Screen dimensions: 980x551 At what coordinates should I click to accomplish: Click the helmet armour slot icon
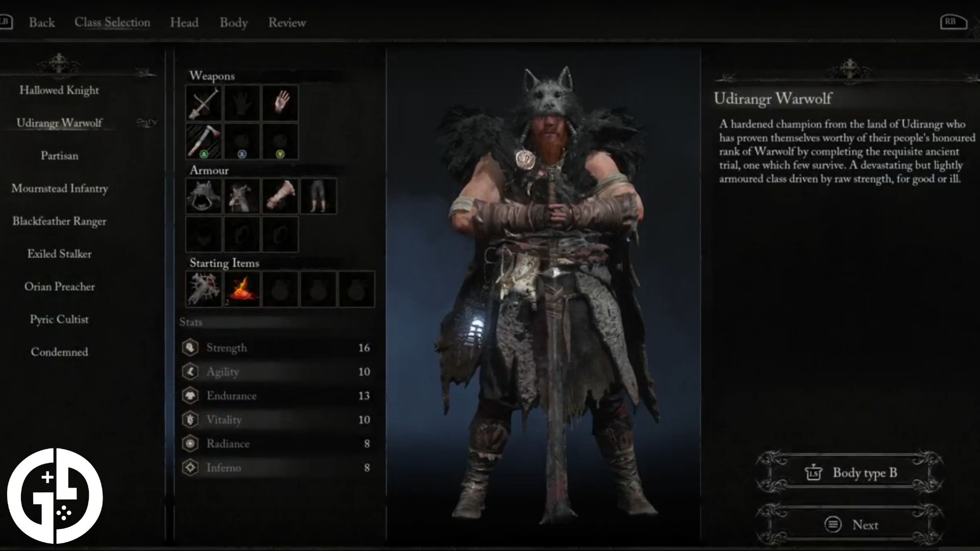tap(204, 196)
